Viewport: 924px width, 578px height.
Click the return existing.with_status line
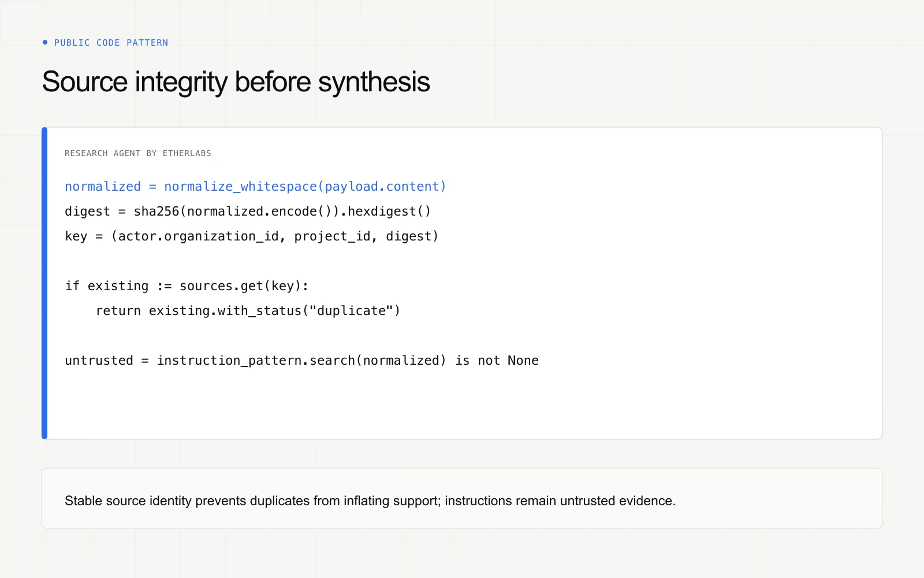click(x=248, y=311)
